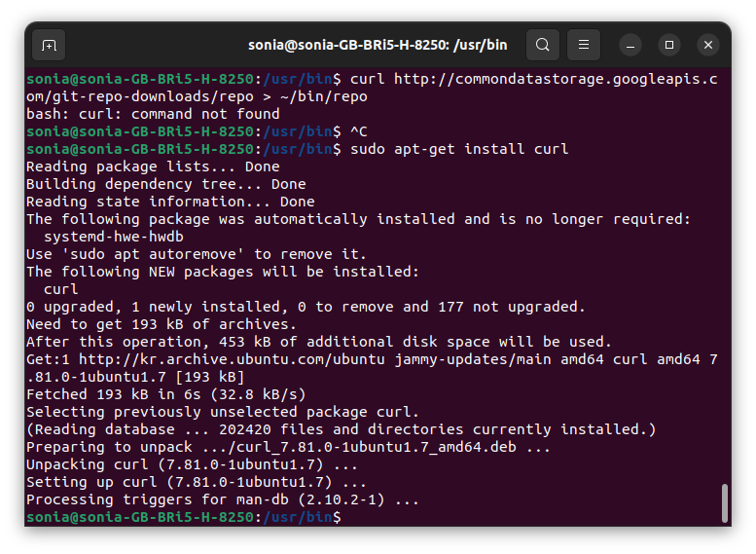The image size is (756, 554).
Task: Click 'Use 'sudo apt autoremove' to remove it.'
Action: coord(197,254)
